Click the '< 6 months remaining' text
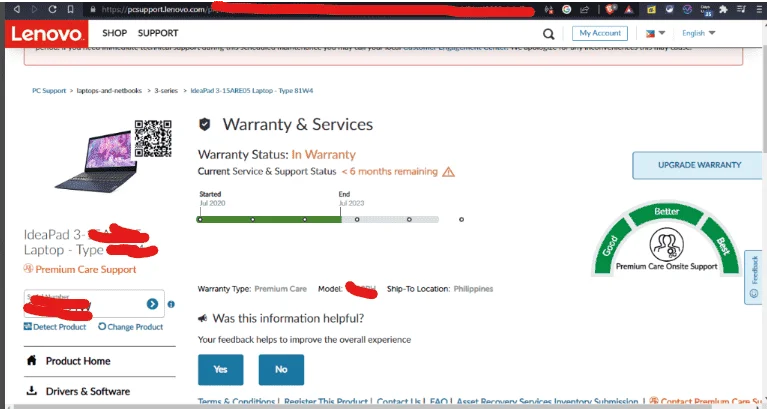The image size is (767, 409). [390, 171]
